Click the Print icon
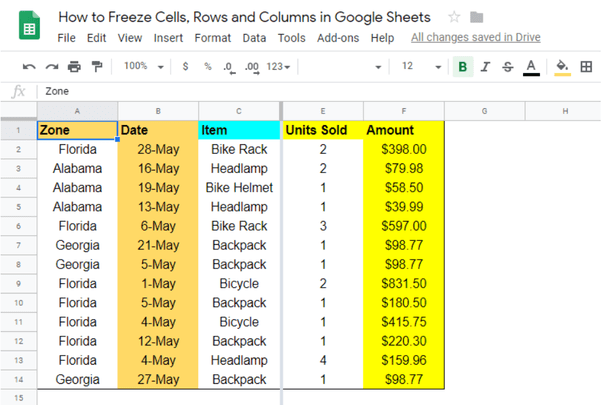Screen dimensions: 602x405 click(x=74, y=67)
